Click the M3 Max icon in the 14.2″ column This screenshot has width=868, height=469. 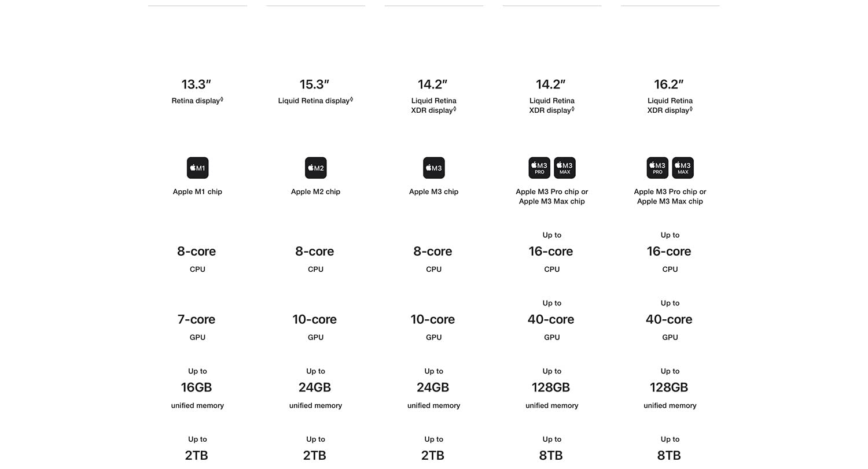565,168
